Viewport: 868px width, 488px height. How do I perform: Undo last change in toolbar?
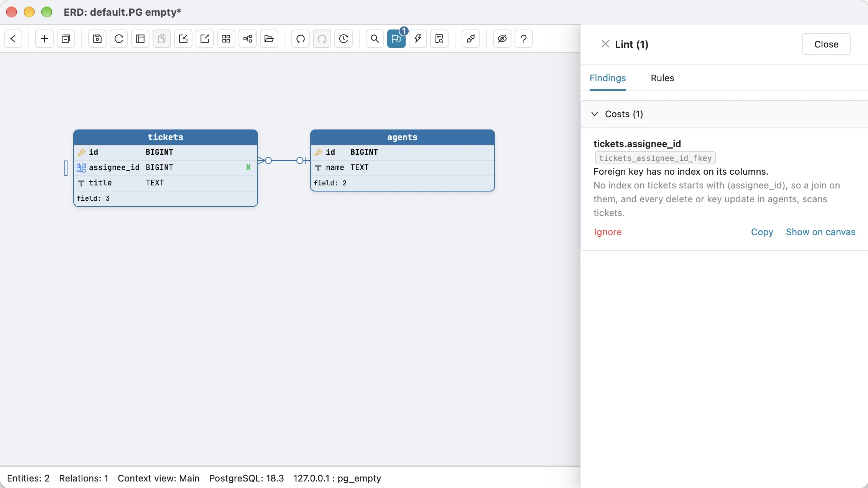point(301,39)
